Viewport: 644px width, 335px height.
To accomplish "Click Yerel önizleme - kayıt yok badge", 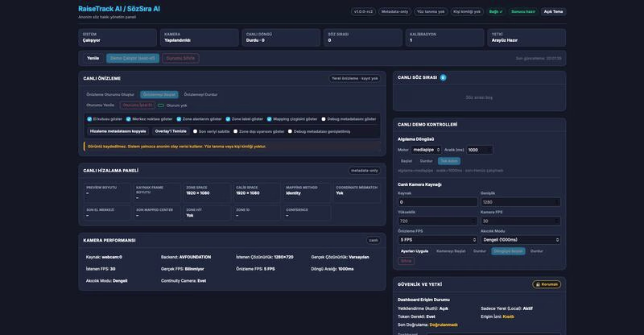I will [355, 78].
